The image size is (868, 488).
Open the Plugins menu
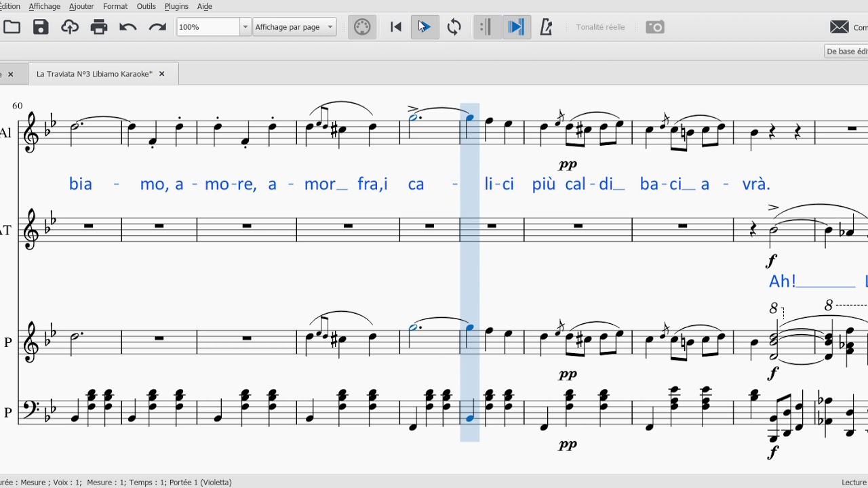point(177,6)
